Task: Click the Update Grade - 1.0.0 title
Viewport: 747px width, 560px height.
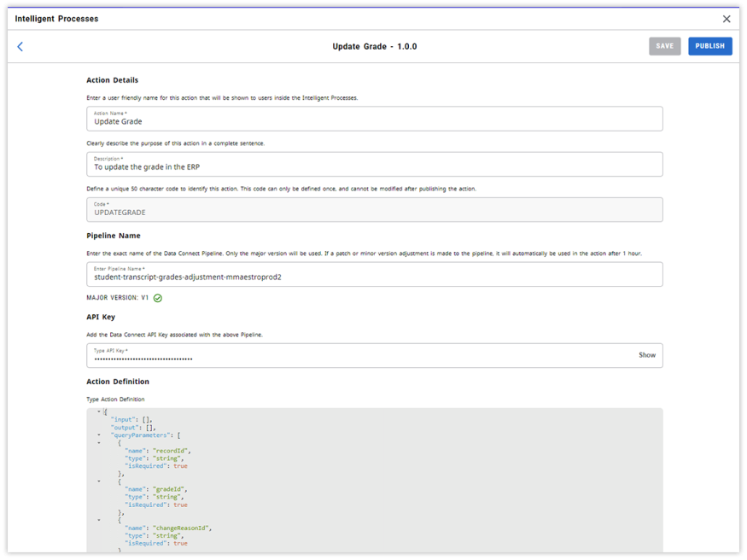Action: [374, 47]
